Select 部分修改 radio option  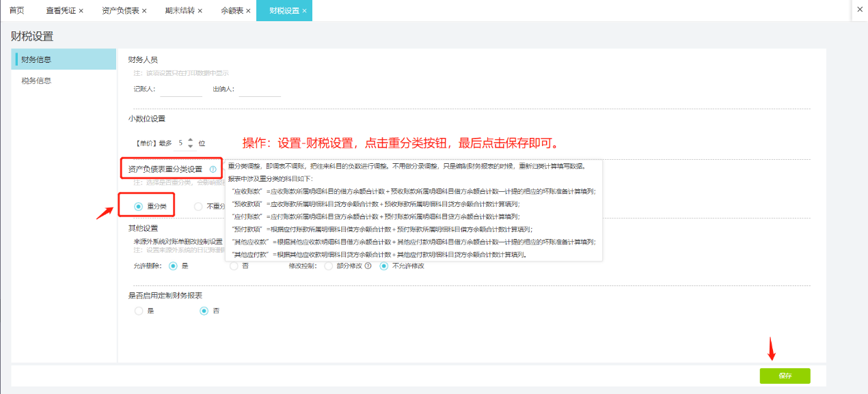coord(329,266)
